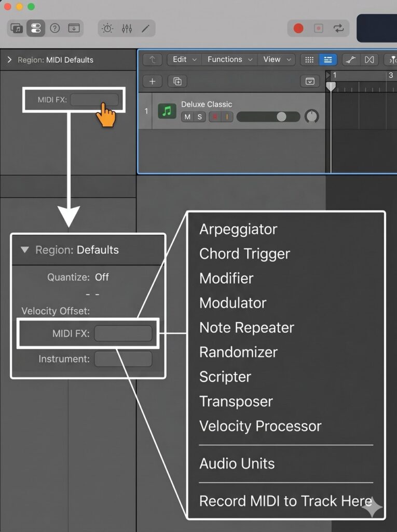Screen dimensions: 397x532
Task: Click the track number 1
Action: tap(146, 111)
